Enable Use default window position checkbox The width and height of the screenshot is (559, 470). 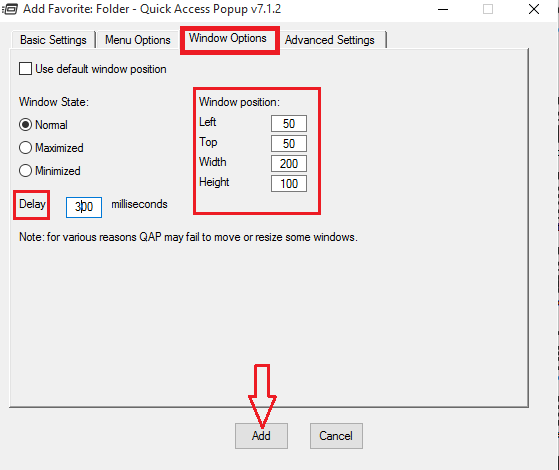tap(25, 68)
